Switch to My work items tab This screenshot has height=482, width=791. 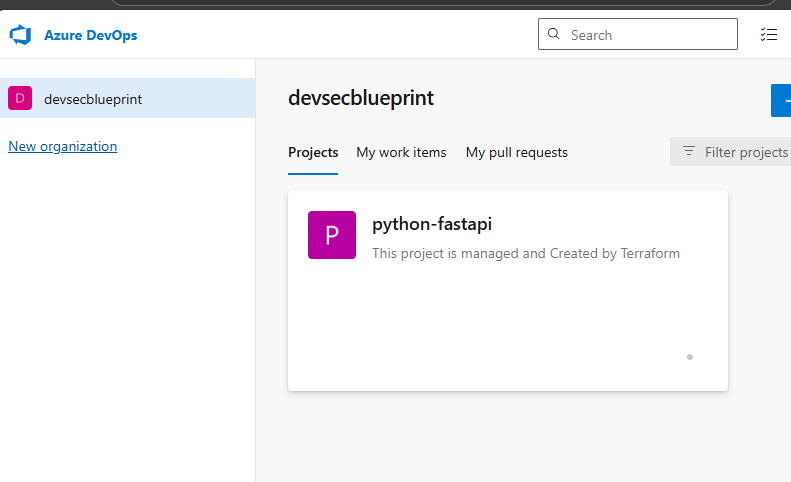401,152
